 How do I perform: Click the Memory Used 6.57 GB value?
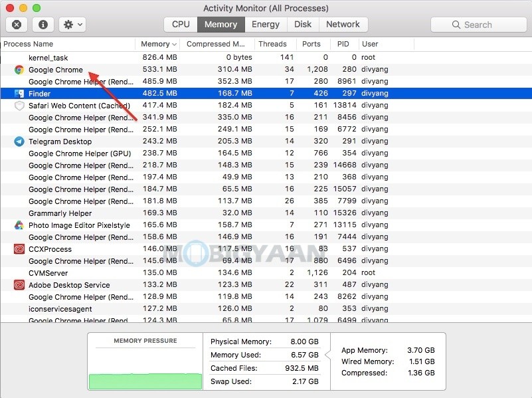pyautogui.click(x=305, y=355)
